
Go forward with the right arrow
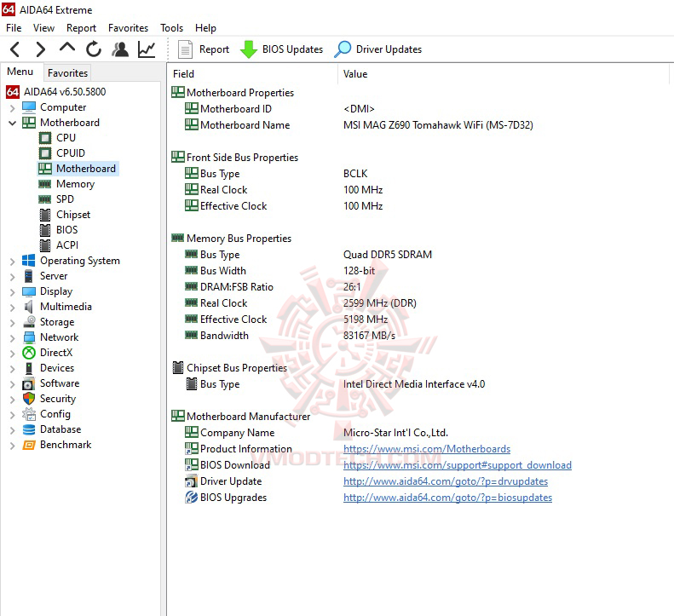(40, 49)
